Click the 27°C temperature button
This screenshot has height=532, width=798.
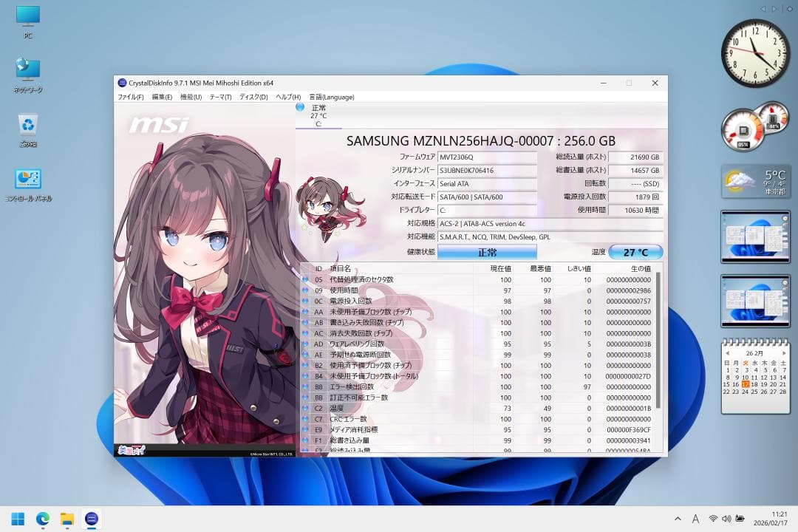point(635,252)
